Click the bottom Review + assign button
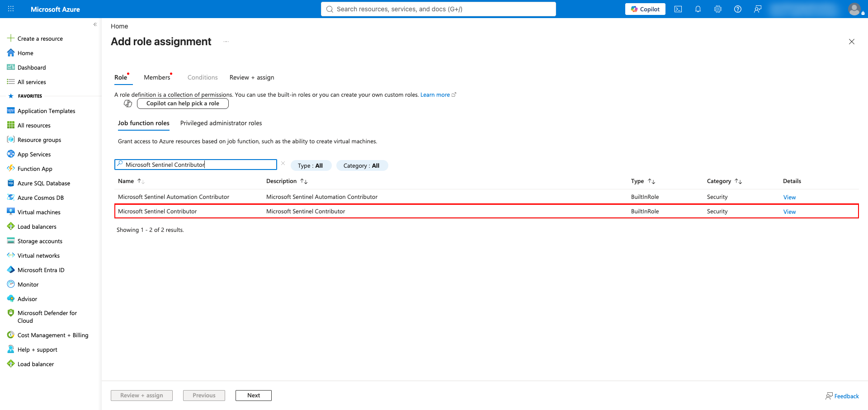Viewport: 868px width, 410px height. click(142, 396)
